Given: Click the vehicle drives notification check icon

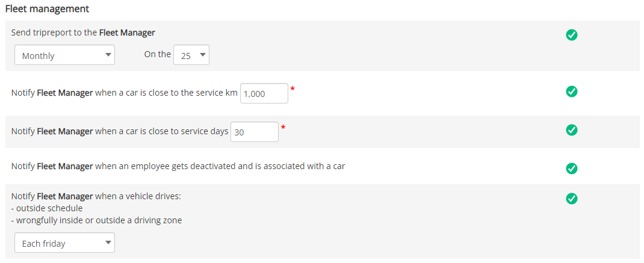Looking at the screenshot, I should (571, 199).
